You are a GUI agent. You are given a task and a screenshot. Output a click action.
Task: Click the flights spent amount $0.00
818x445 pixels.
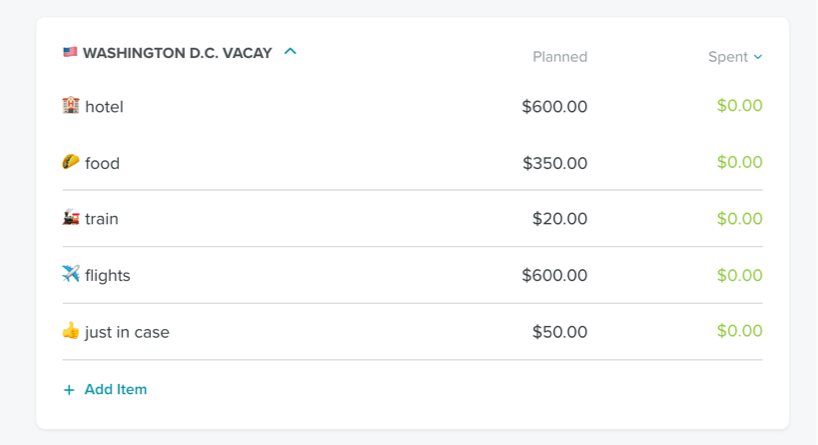740,275
